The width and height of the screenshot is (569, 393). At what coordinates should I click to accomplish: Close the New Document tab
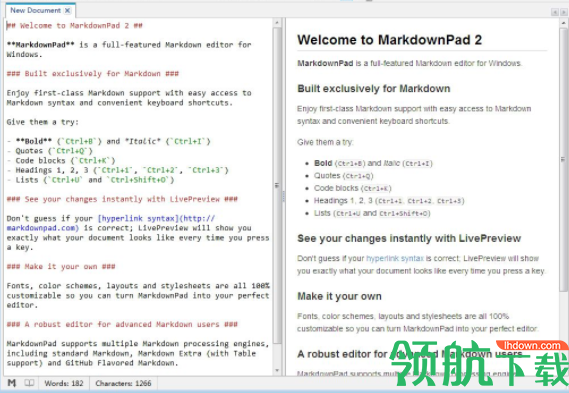67,11
